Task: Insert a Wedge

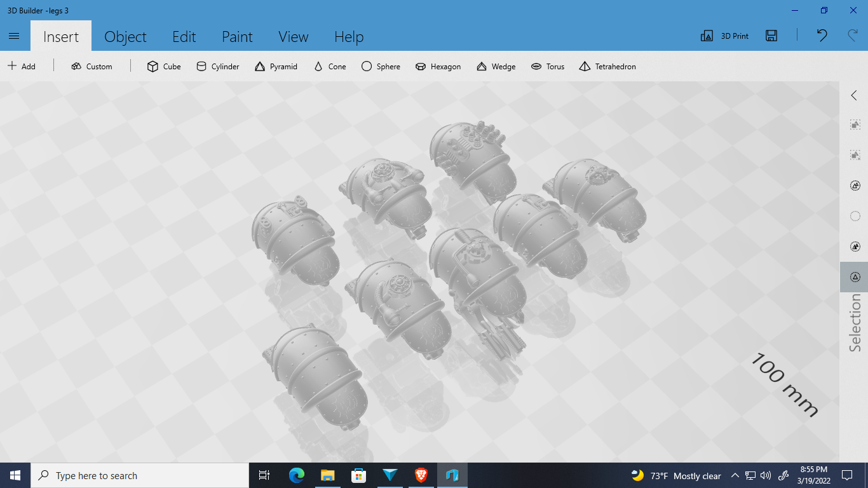Action: (x=496, y=66)
